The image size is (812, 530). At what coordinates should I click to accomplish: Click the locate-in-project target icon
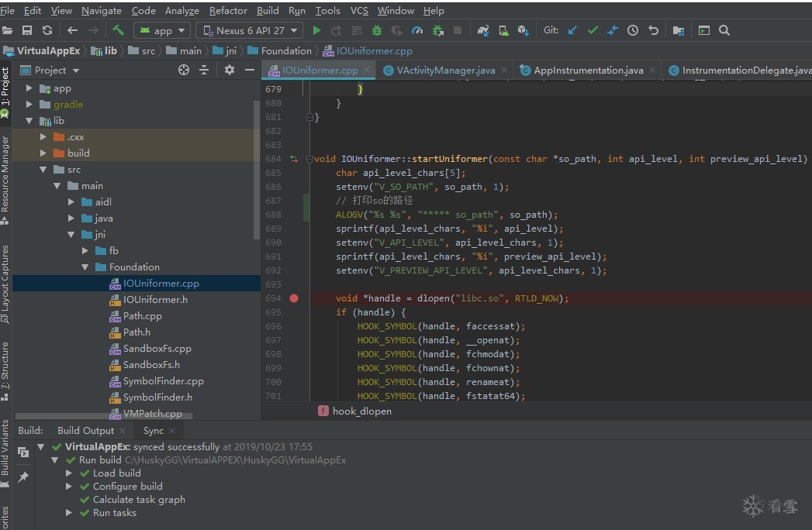[184, 70]
